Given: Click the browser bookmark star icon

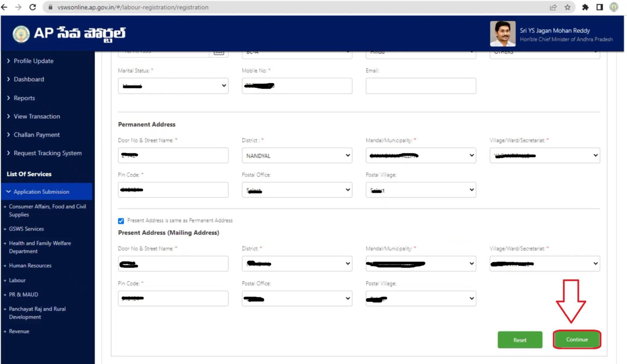Looking at the screenshot, I should [568, 7].
